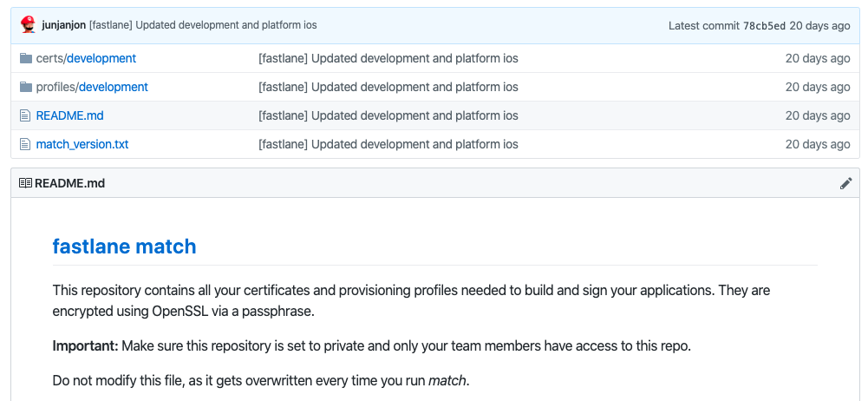Click the fastlane match heading link
The height and width of the screenshot is (401, 868).
click(x=124, y=247)
